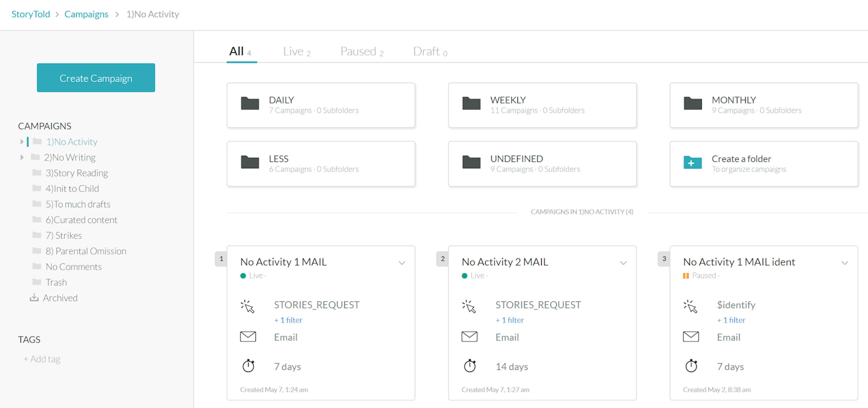Click + 1 filter link on No Activity 1 MAIL
868x408 pixels.
point(288,320)
